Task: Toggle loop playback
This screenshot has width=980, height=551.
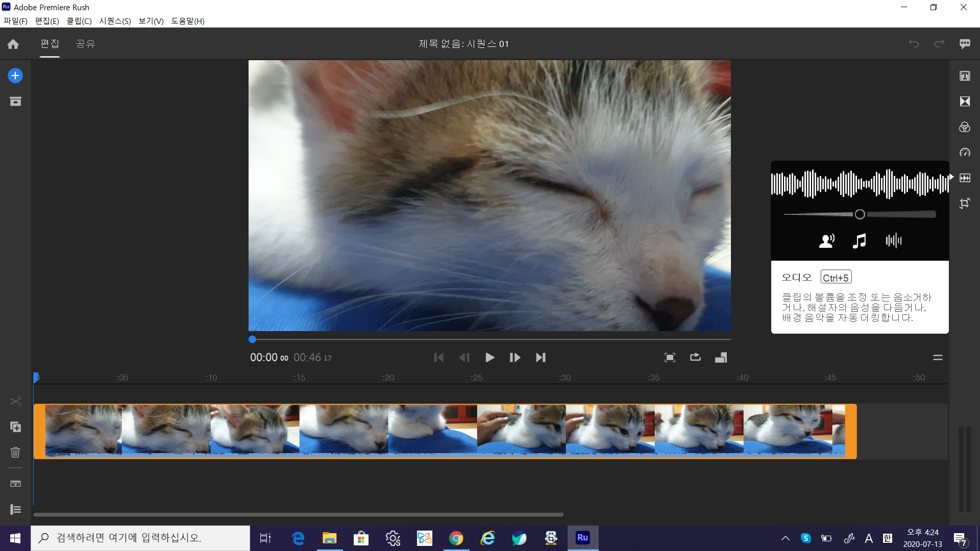Action: [x=695, y=358]
